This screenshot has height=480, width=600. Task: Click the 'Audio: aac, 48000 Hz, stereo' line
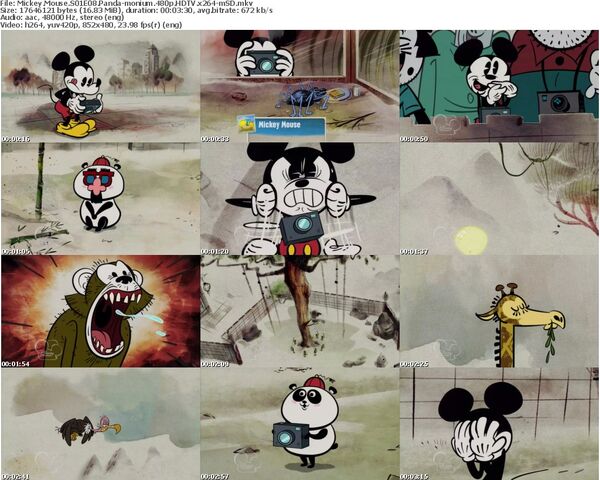pos(62,18)
